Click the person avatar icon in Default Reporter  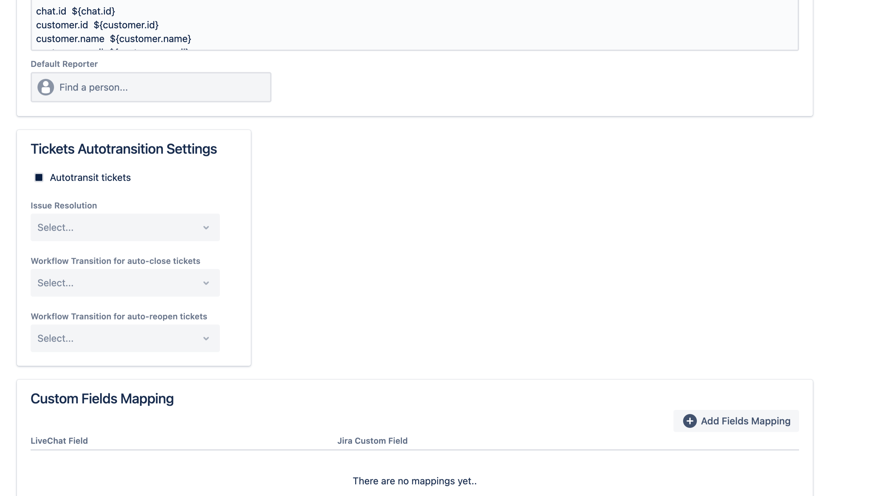[x=46, y=87]
